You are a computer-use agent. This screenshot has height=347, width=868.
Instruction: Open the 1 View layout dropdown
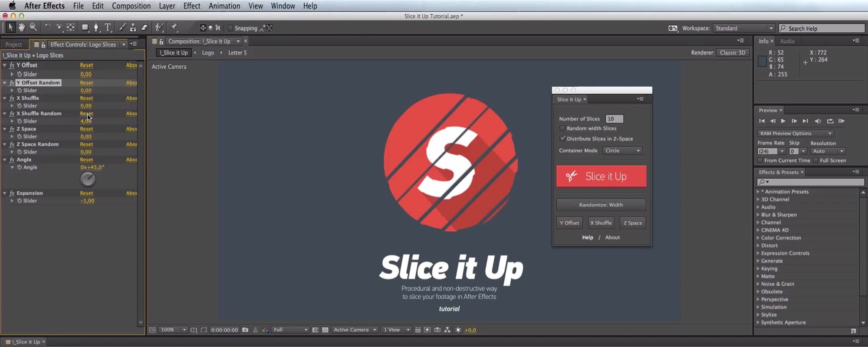coord(396,330)
